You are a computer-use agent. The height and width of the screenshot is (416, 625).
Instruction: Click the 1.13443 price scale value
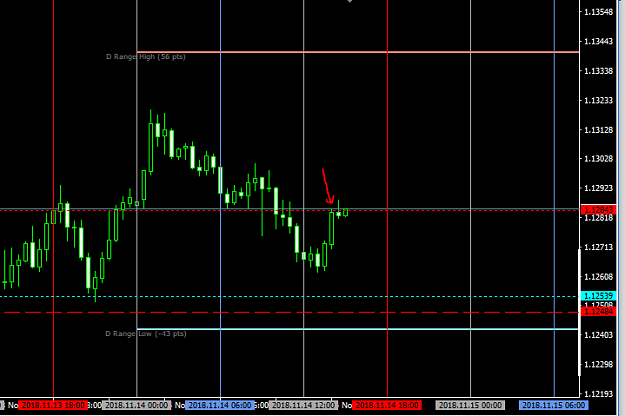click(x=599, y=41)
